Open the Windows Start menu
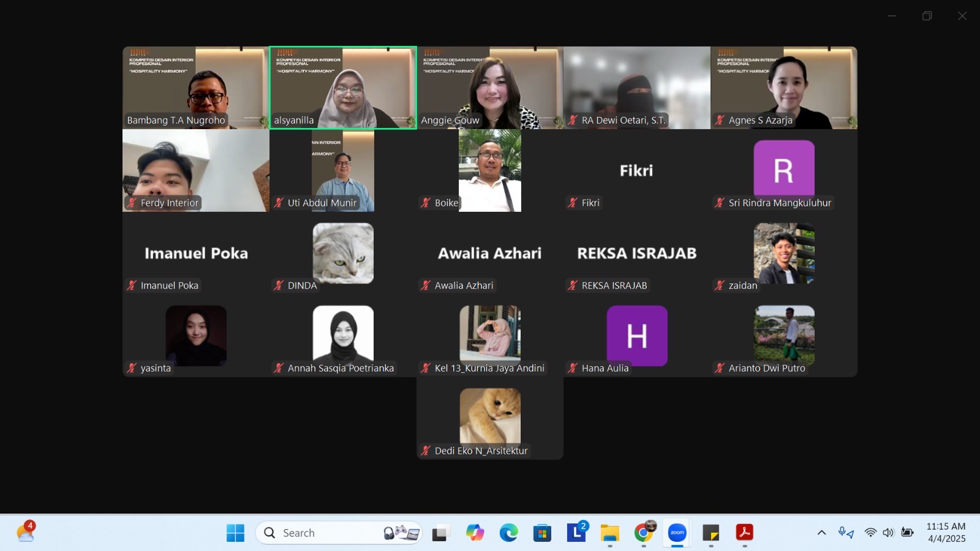Screen dimensions: 980x551 (235, 533)
